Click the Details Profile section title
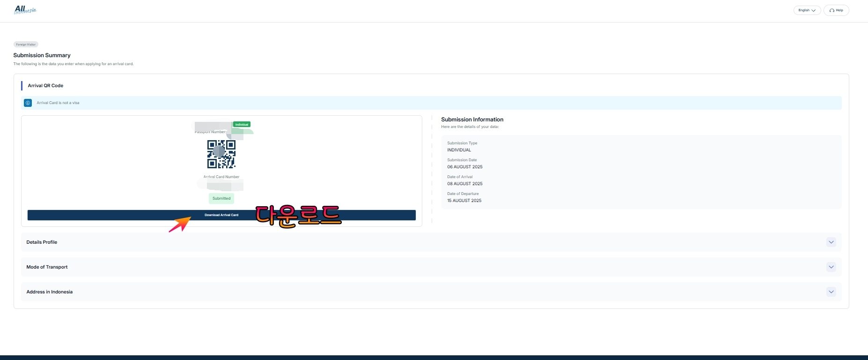 42,242
